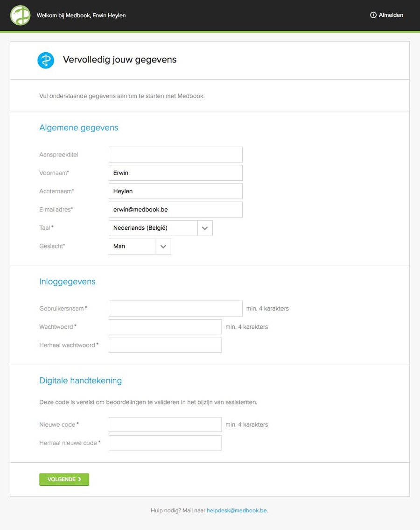Image resolution: width=420 pixels, height=530 pixels.
Task: Click into the Voornaam field containing Erwin
Action: pos(176,173)
